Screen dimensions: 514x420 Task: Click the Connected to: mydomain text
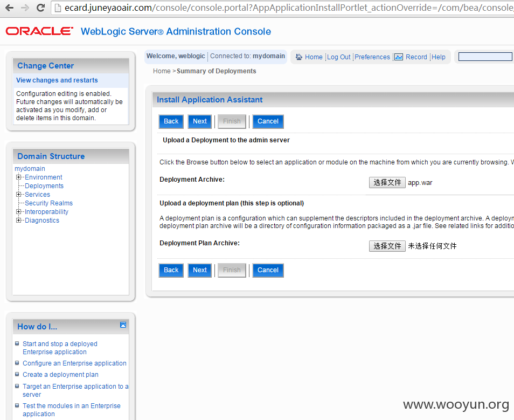(247, 56)
